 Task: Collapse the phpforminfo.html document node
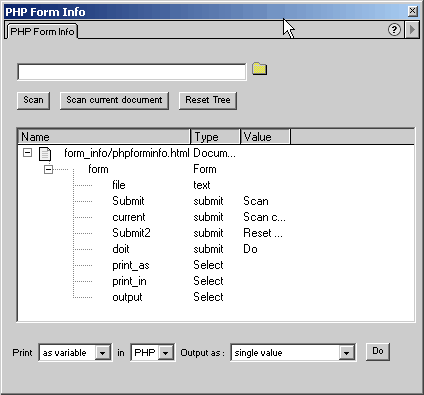(x=27, y=153)
